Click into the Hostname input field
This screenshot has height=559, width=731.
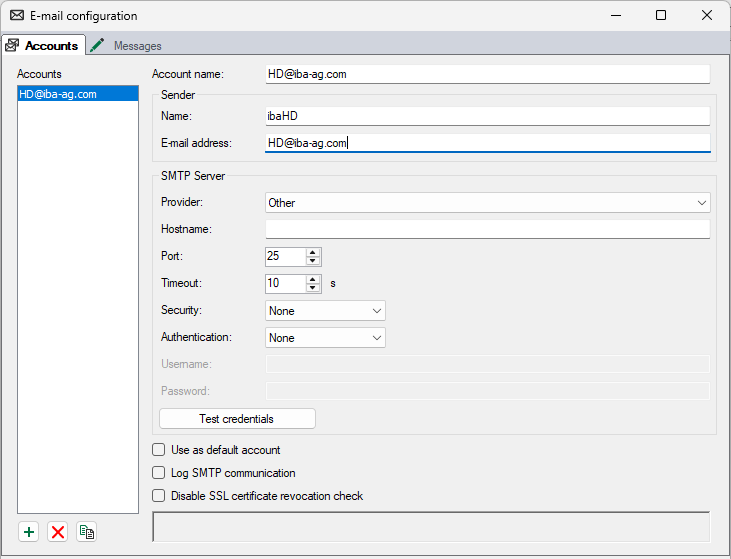coord(487,230)
